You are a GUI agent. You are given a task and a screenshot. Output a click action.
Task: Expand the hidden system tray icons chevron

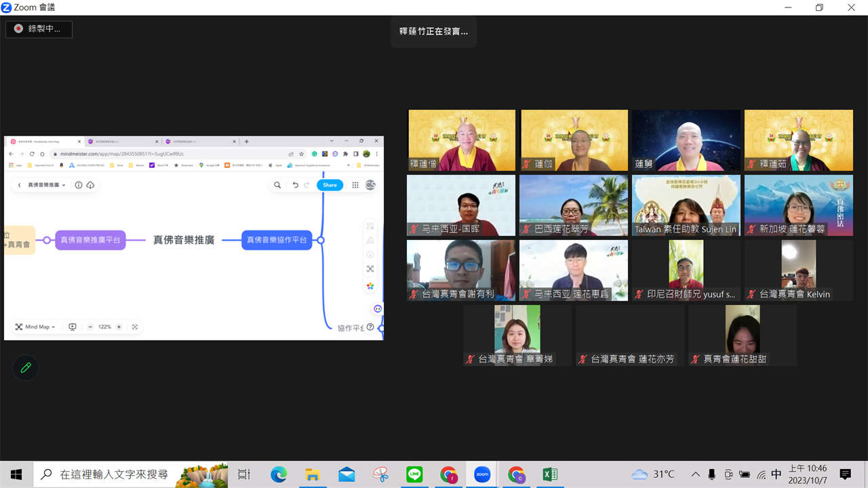pyautogui.click(x=695, y=474)
